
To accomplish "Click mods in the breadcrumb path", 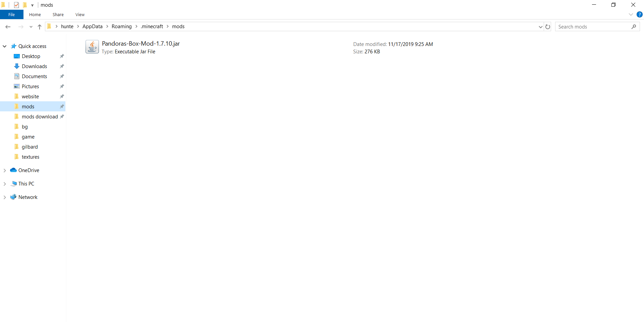I will 178,26.
